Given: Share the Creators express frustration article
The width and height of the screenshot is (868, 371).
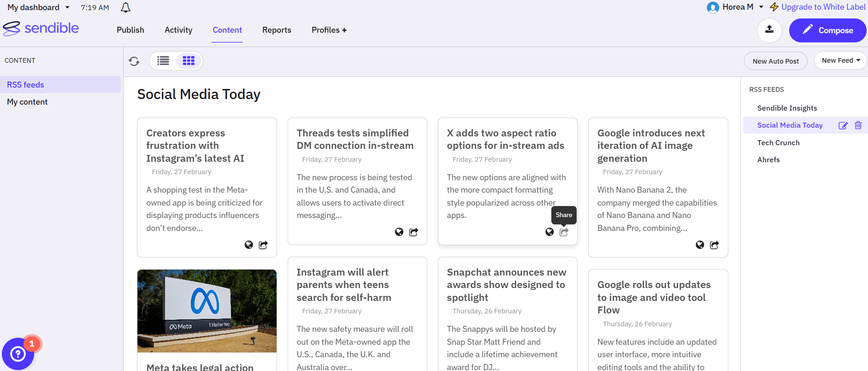Looking at the screenshot, I should 263,245.
